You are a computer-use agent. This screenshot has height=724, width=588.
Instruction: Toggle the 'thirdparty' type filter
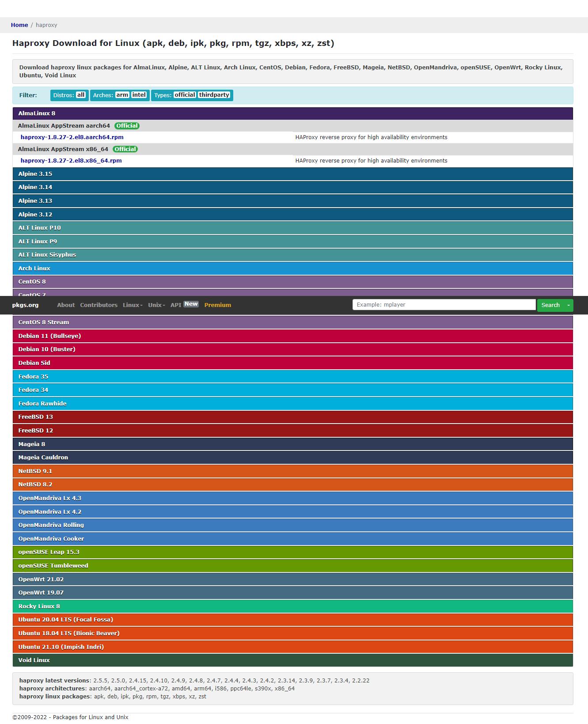(214, 95)
